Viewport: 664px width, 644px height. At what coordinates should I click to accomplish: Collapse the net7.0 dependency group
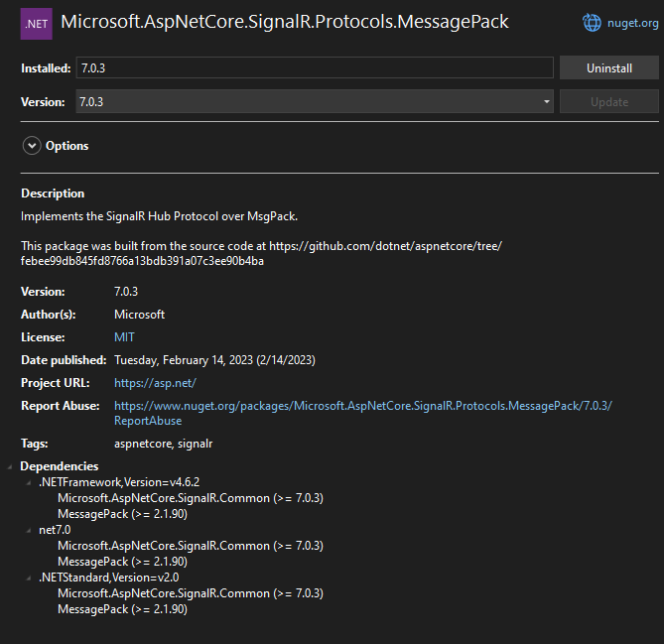coord(29,530)
